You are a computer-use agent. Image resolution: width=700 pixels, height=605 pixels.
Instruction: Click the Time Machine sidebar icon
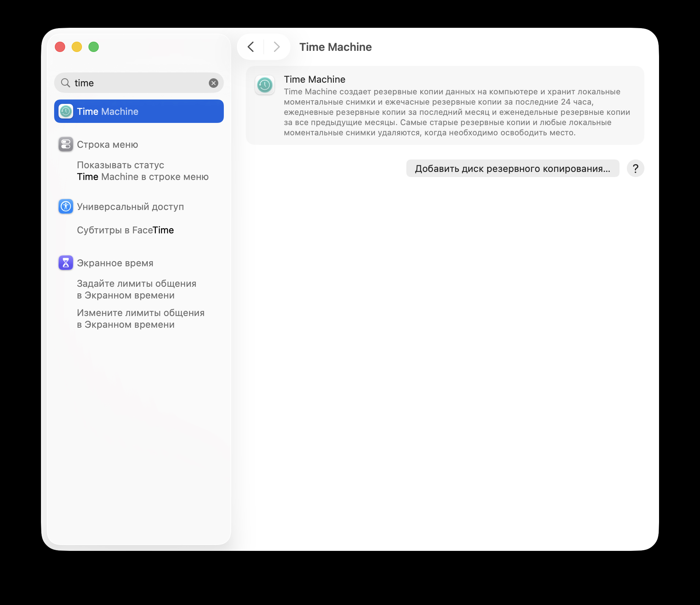pos(66,111)
